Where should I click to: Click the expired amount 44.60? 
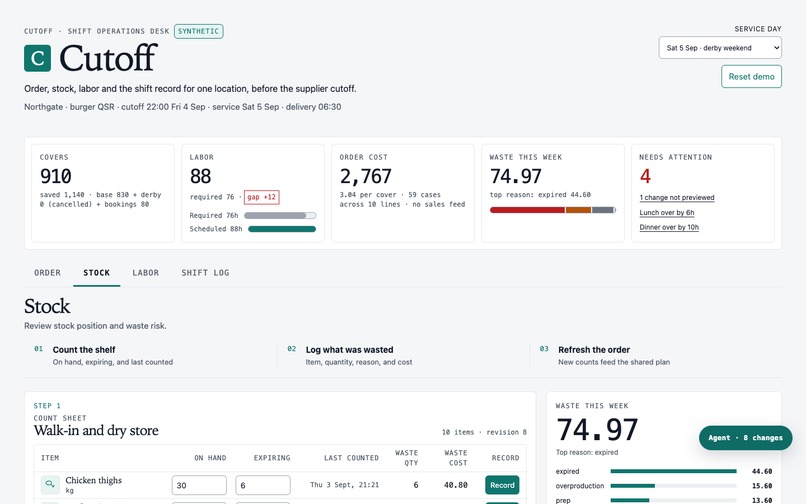(762, 471)
